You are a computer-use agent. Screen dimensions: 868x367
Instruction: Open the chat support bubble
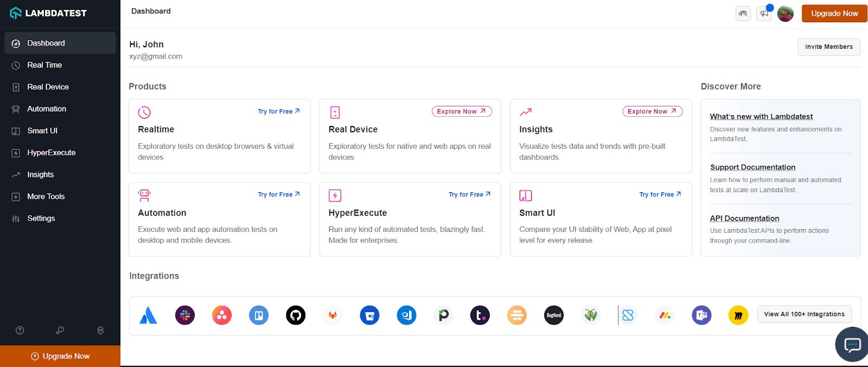pyautogui.click(x=852, y=344)
